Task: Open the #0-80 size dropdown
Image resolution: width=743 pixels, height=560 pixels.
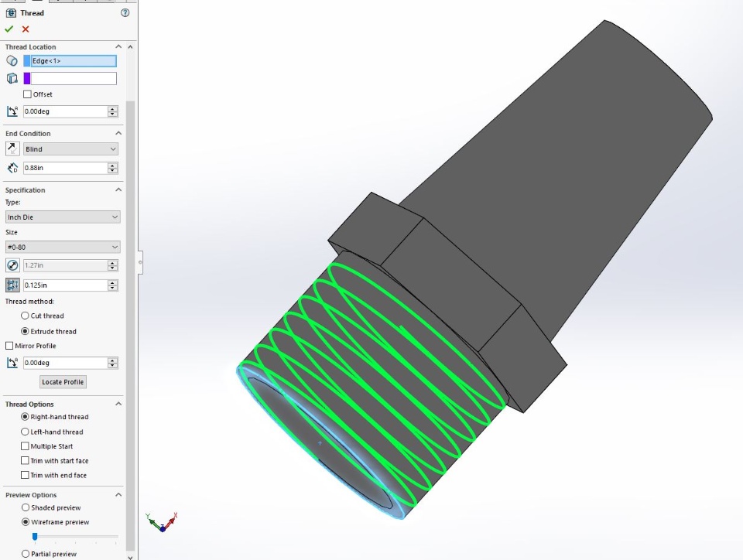Action: point(63,247)
